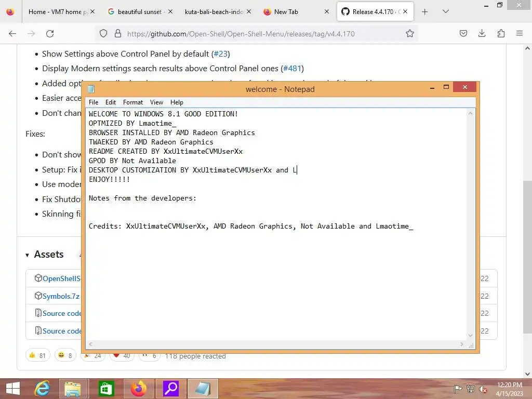The image size is (532, 399).
Task: Click the package icon beside Symbols.7z
Action: (x=38, y=296)
